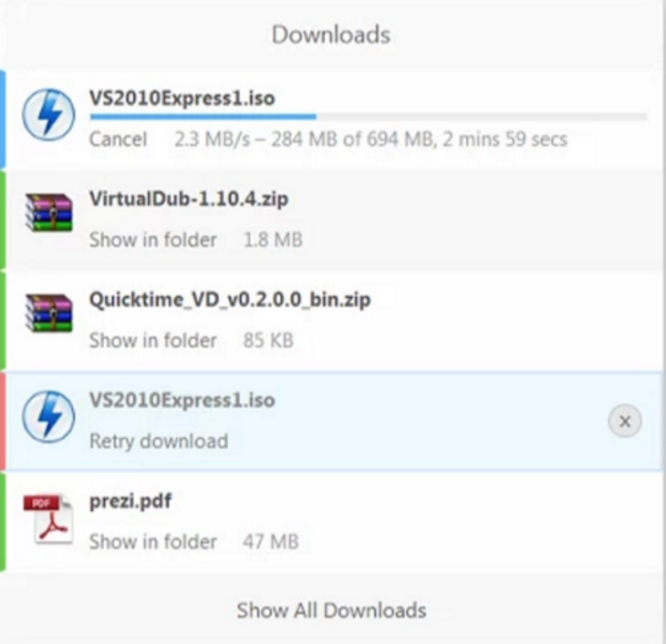Show VirtualDub-1.10.4.zip in folder
Screen dimensions: 666x644
pyautogui.click(x=153, y=240)
